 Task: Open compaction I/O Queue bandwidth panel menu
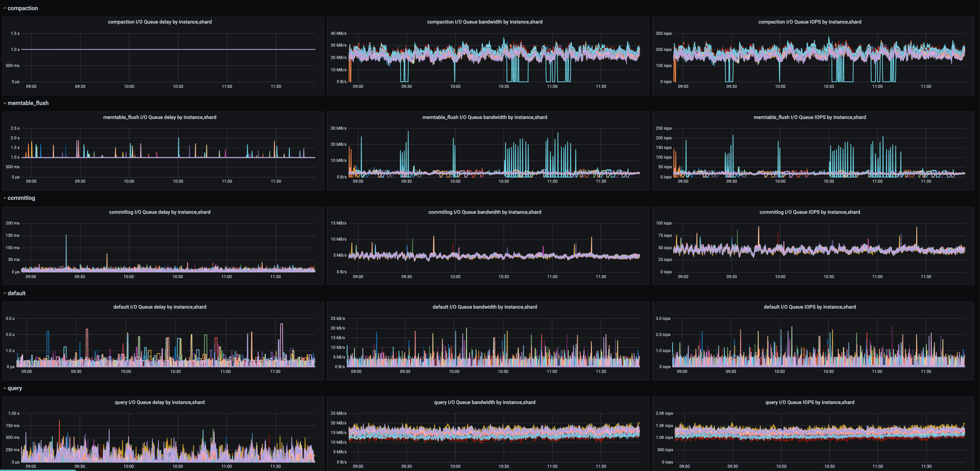[x=484, y=22]
